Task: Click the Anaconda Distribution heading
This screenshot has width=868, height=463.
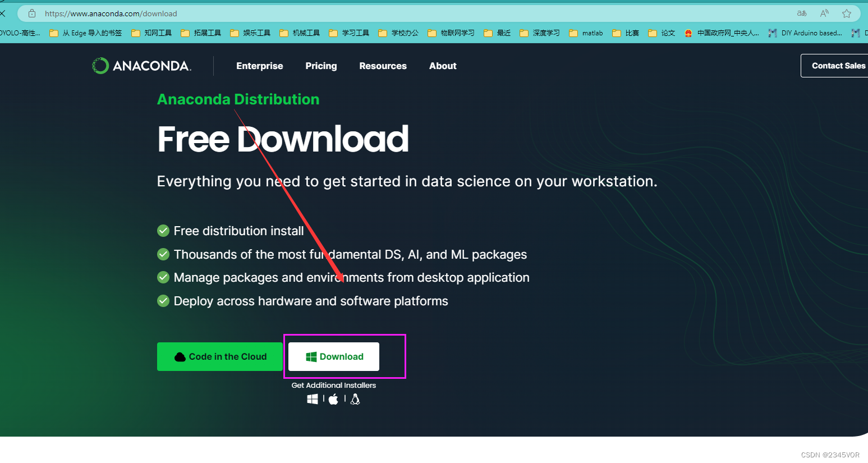Action: click(238, 99)
